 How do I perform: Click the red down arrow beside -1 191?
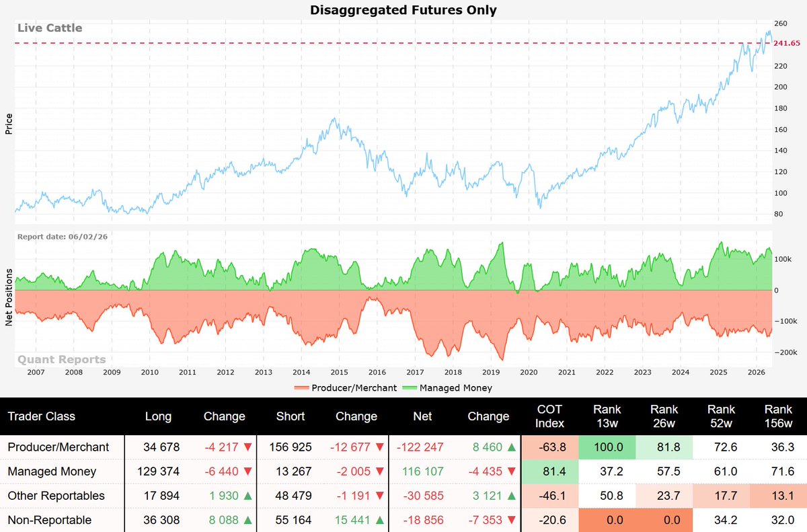click(381, 496)
